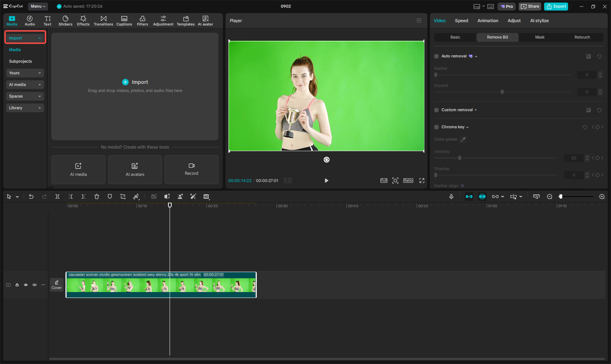Open the Stickers panel
611x364 pixels.
(x=65, y=20)
